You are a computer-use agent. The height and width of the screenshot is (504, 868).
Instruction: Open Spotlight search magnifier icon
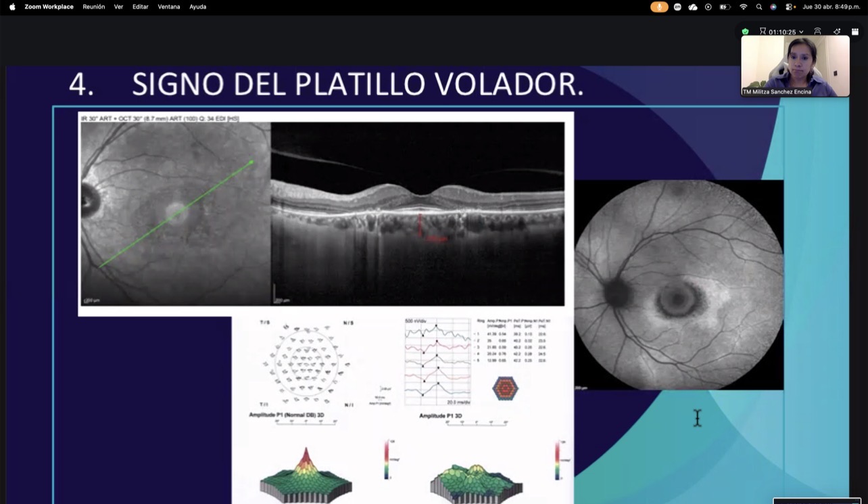click(759, 7)
